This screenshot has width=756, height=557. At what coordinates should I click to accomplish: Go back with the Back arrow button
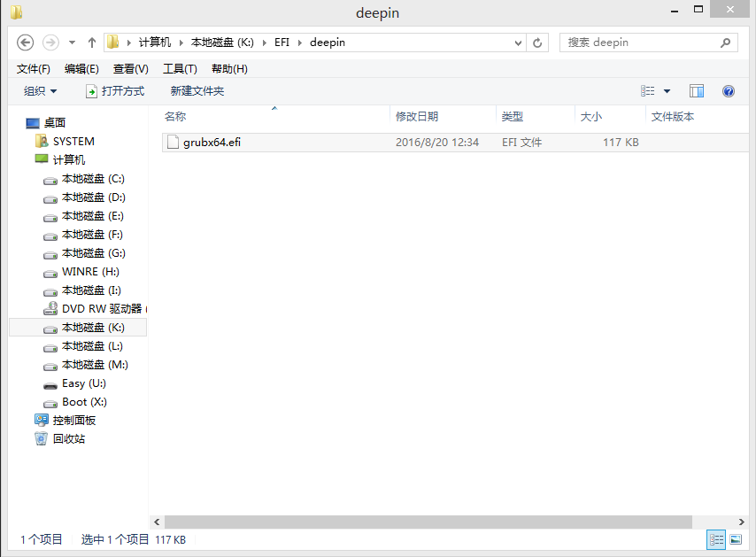[x=25, y=43]
